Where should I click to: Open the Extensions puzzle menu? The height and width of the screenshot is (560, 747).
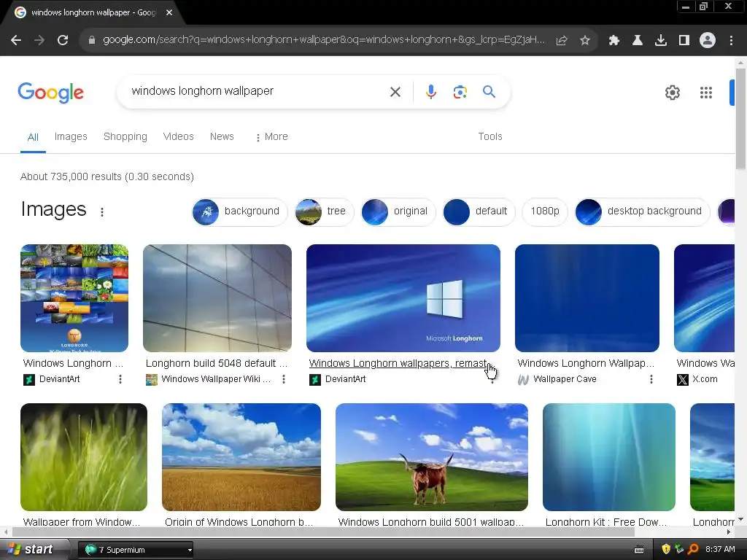[x=614, y=41]
